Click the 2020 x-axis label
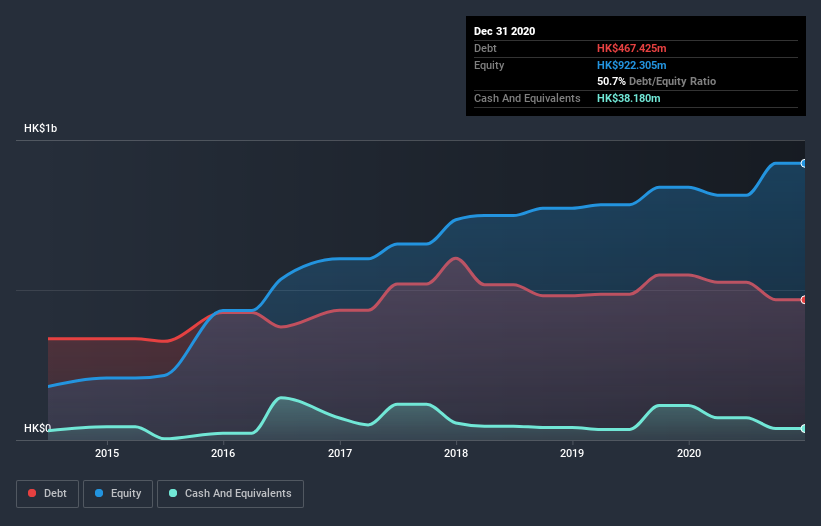 [689, 453]
